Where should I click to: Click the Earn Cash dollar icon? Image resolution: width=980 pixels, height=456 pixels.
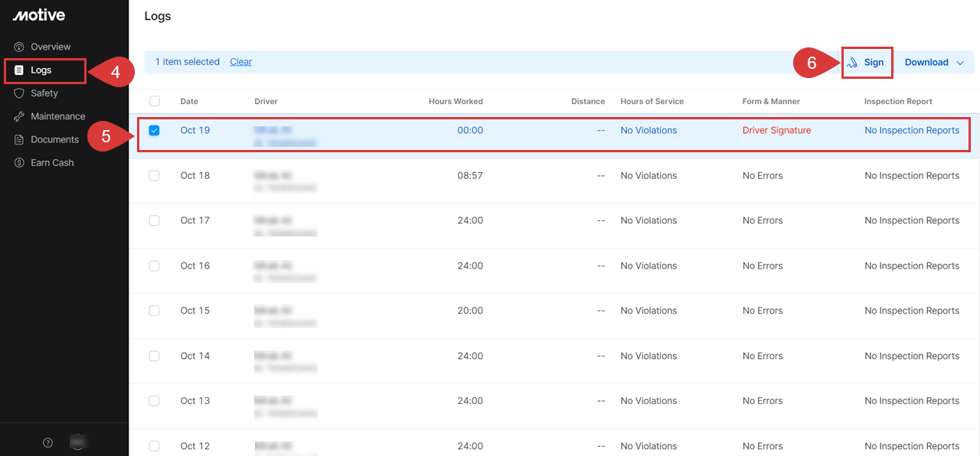click(19, 163)
